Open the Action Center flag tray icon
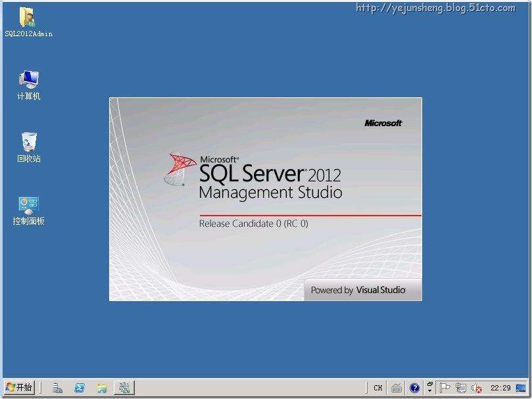The height and width of the screenshot is (399, 532). (445, 387)
